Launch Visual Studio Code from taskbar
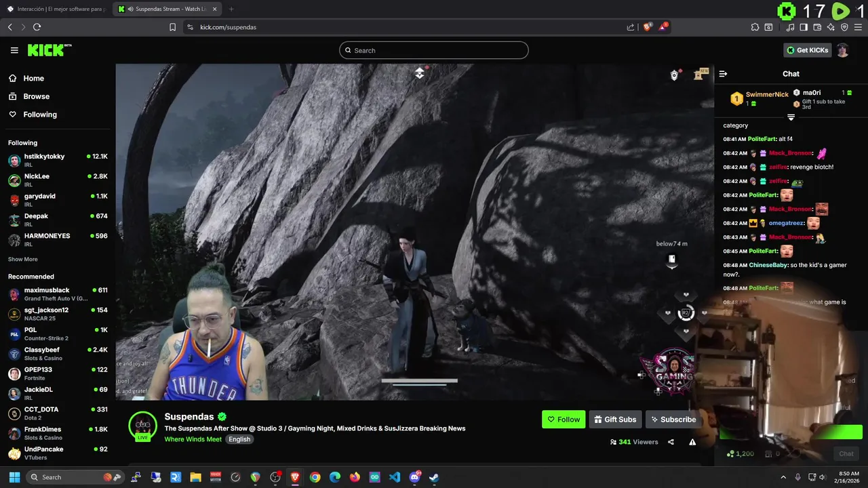868x488 pixels. (x=395, y=477)
